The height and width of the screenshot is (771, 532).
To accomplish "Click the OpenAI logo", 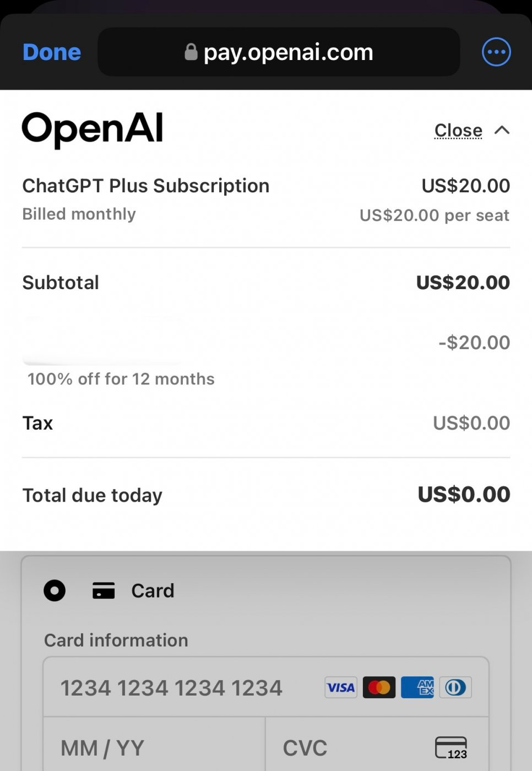I will (92, 130).
